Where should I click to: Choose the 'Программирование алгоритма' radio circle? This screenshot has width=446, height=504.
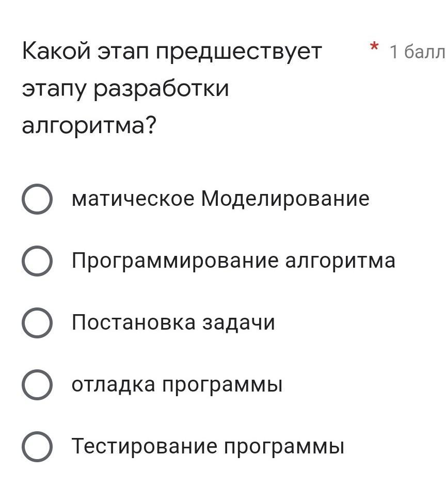click(37, 261)
